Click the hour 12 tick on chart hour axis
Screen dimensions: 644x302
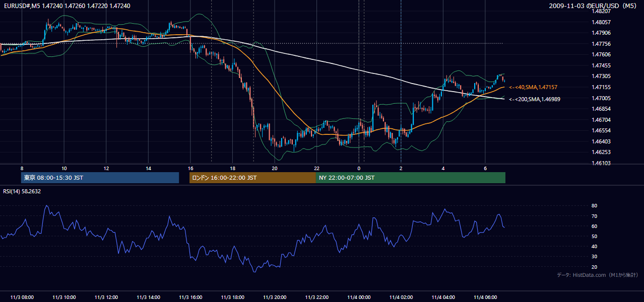106,168
